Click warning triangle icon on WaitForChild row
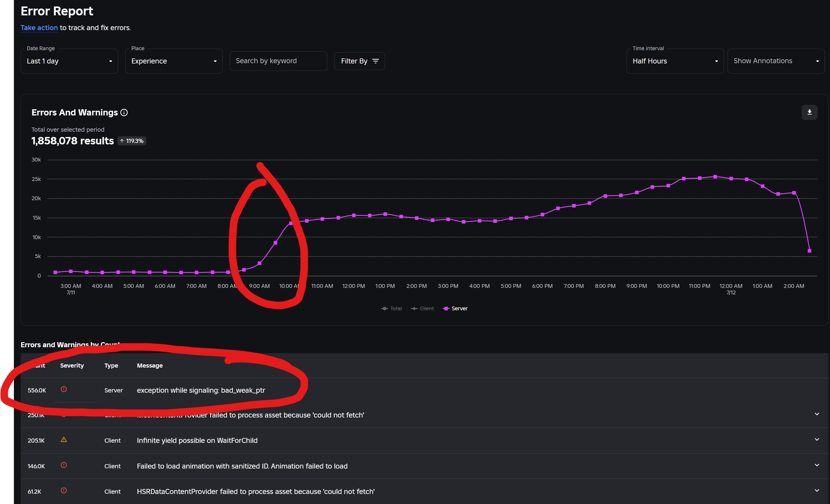Screen dimensions: 830x504 pos(64,439)
